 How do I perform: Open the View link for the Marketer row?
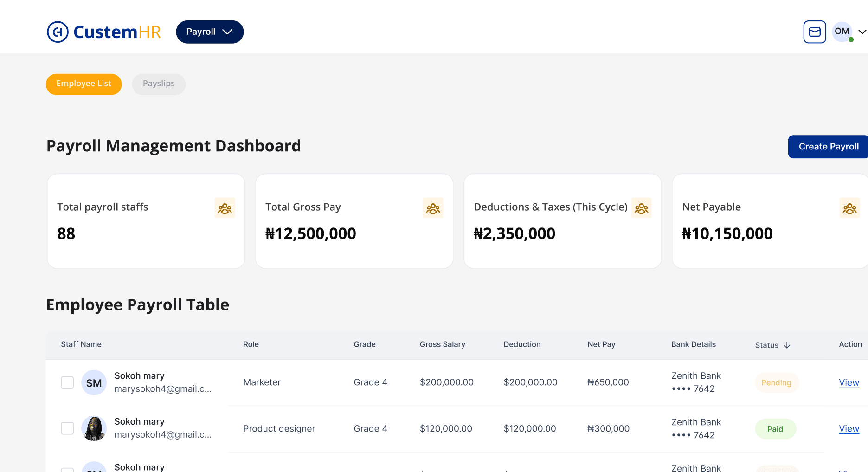[849, 383]
